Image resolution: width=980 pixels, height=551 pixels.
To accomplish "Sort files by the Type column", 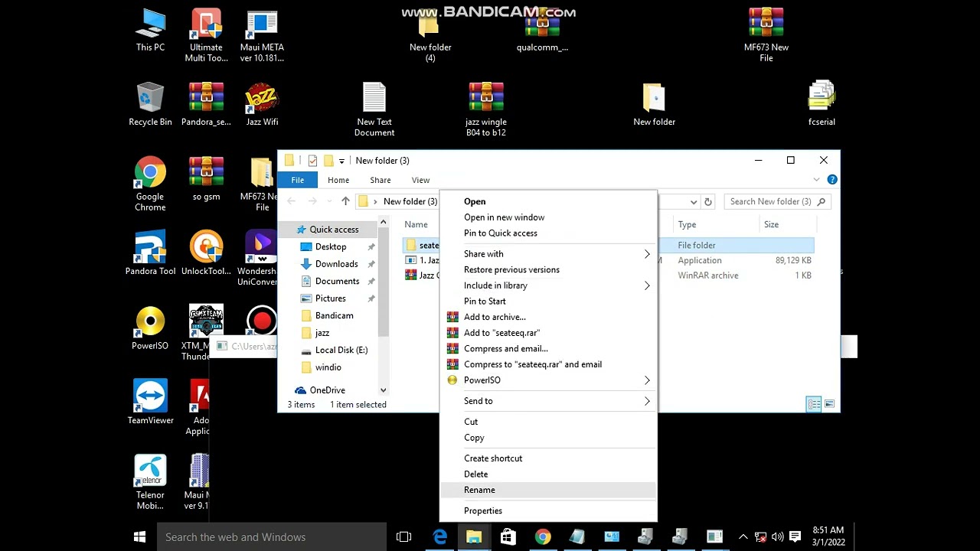I will [x=717, y=225].
